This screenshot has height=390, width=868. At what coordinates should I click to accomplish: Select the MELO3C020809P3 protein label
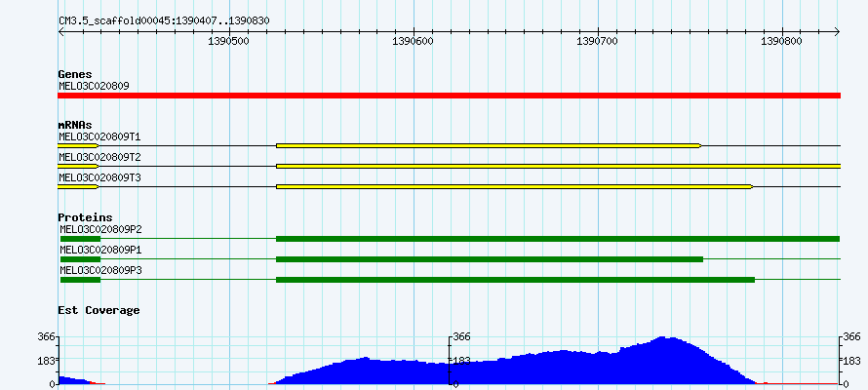100,270
